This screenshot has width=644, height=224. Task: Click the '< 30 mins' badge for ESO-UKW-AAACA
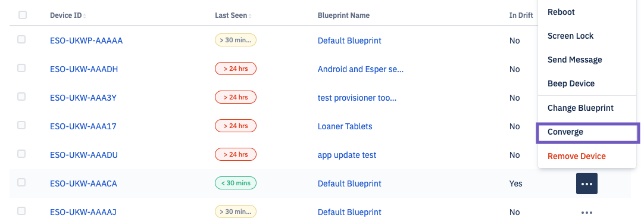(x=235, y=183)
